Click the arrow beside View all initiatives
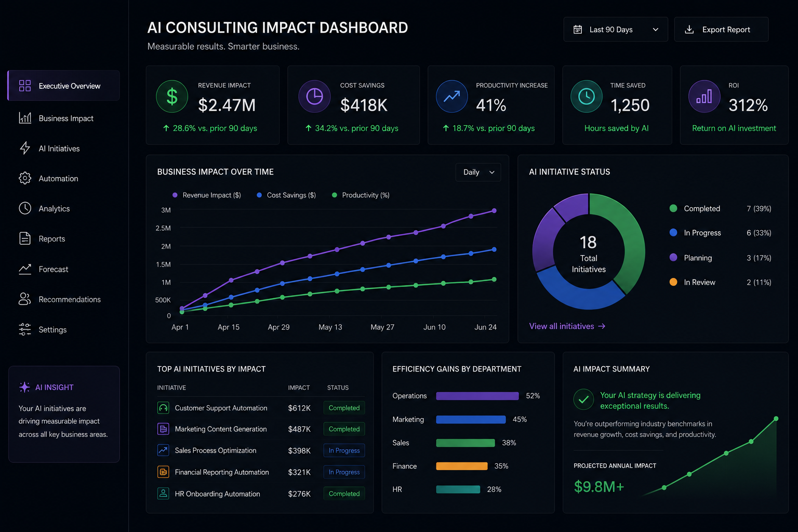798x532 pixels. 602,326
